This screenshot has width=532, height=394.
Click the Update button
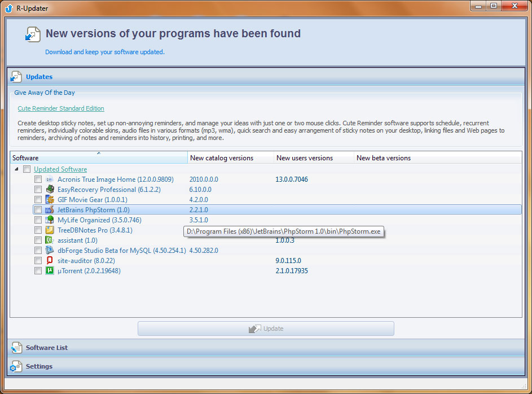[266, 329]
